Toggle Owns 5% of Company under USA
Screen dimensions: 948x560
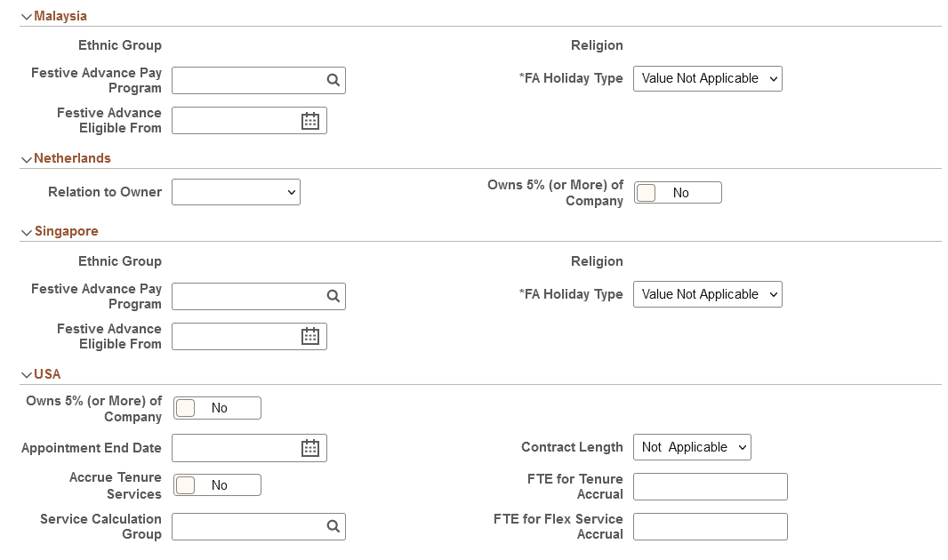tap(185, 407)
